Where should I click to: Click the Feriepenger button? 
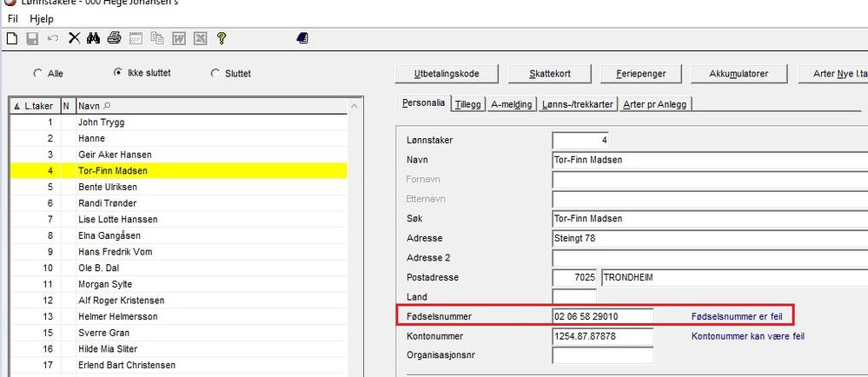click(640, 74)
